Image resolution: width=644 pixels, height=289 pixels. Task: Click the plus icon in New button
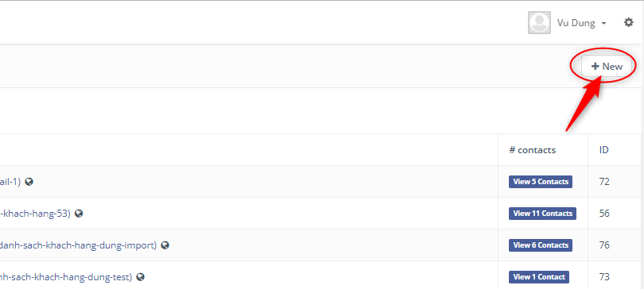point(596,67)
